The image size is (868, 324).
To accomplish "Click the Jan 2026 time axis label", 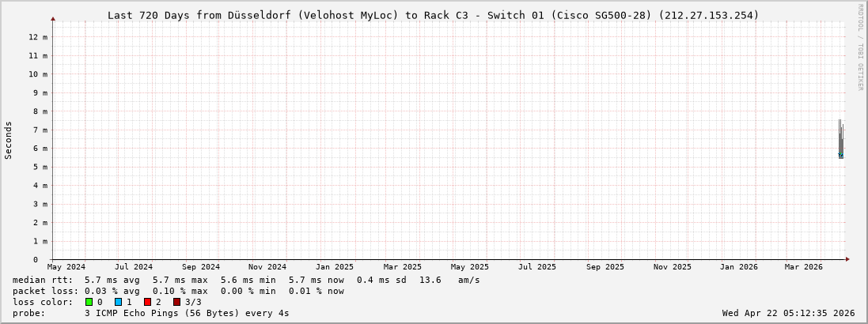I will pos(738,267).
